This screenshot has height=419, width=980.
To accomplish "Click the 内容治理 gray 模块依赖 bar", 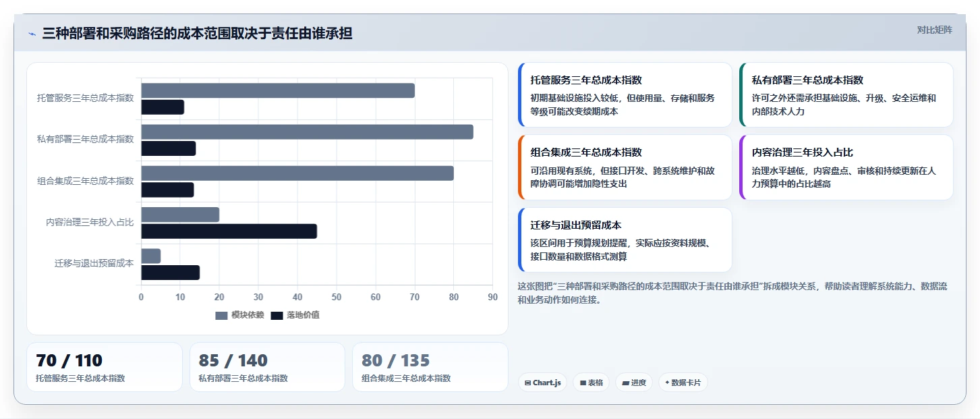I will point(180,215).
